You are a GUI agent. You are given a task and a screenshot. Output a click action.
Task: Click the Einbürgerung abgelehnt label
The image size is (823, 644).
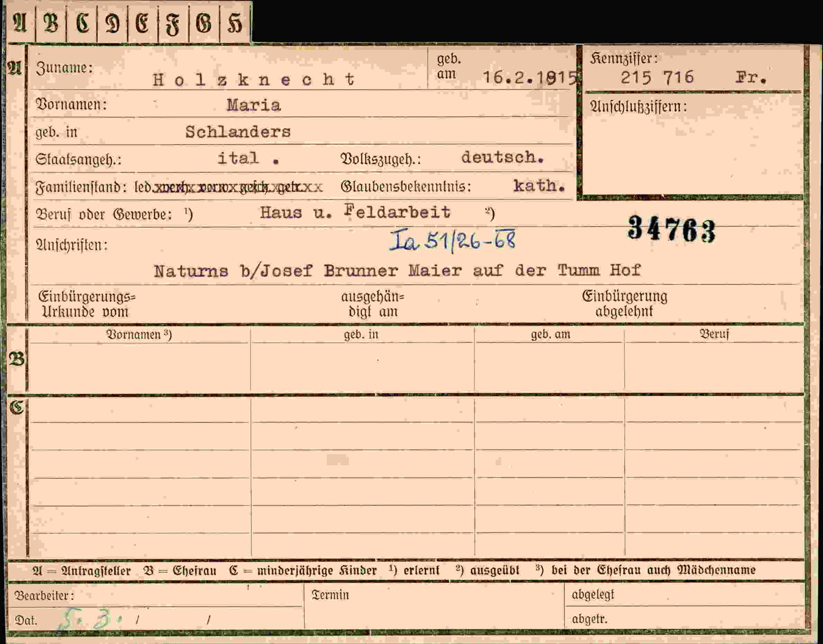coord(625,304)
